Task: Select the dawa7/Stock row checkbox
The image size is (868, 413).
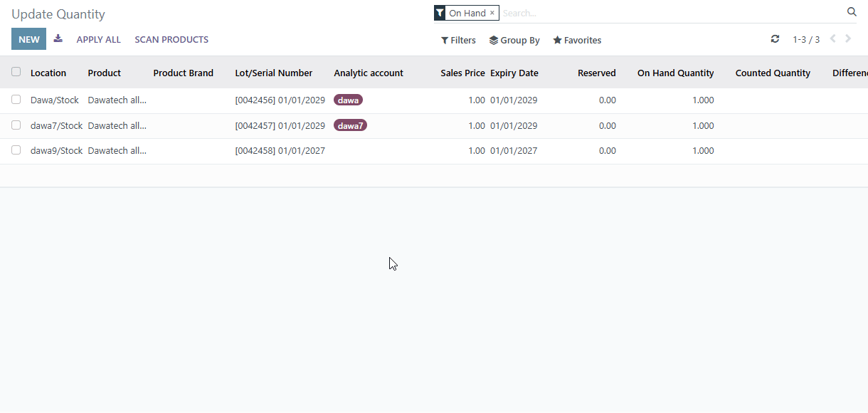Action: coord(16,125)
